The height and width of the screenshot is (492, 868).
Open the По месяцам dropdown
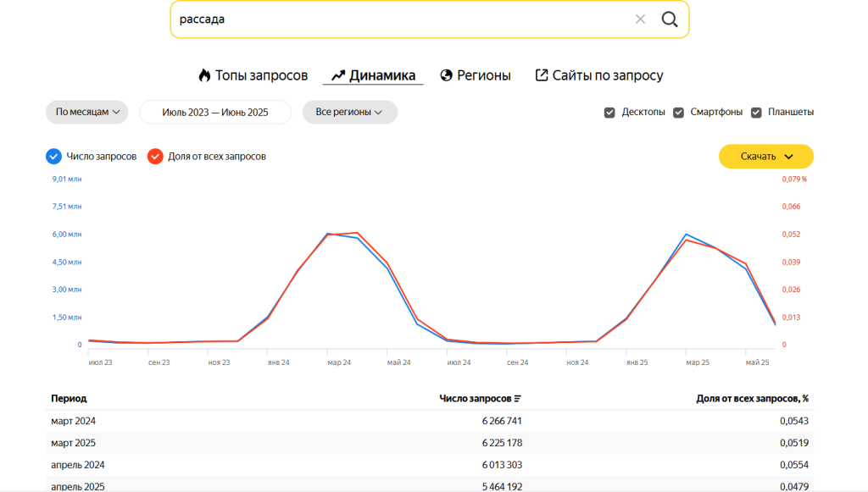tap(86, 112)
